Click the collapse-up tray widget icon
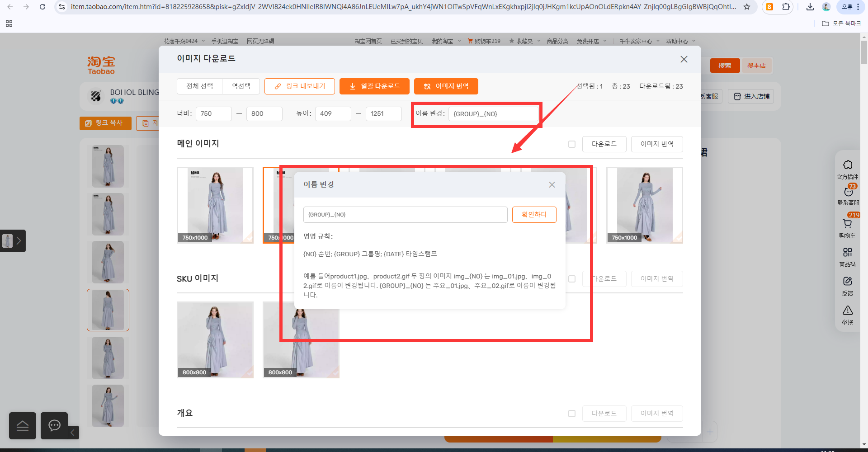 (23, 426)
